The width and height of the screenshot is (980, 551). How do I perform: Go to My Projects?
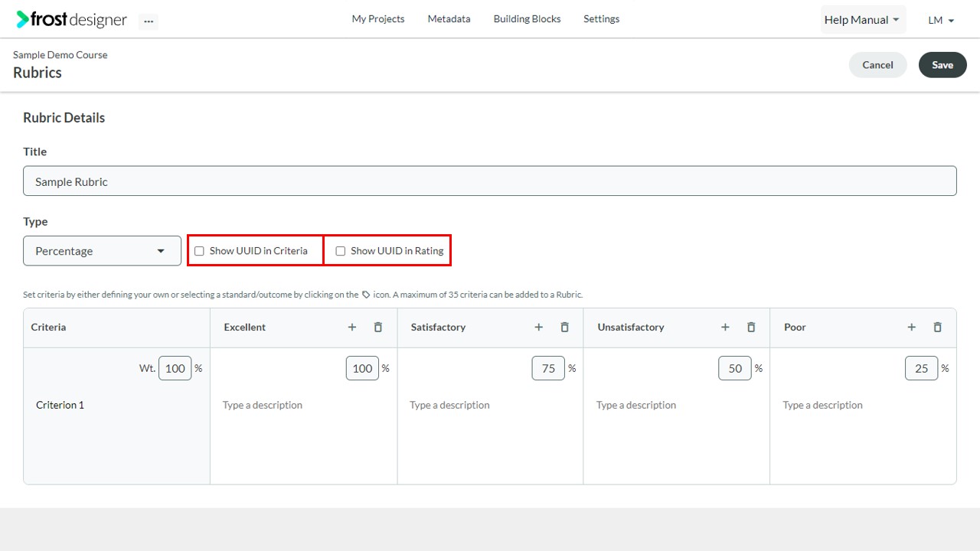378,19
